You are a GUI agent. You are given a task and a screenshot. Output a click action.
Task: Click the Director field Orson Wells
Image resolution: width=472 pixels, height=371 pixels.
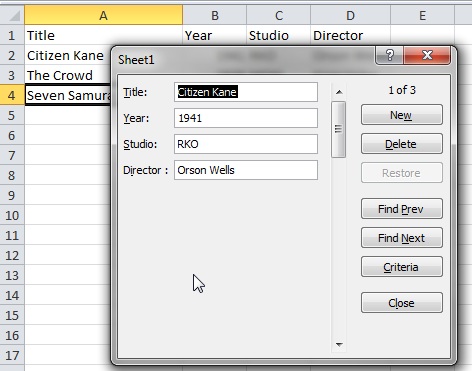(x=246, y=170)
